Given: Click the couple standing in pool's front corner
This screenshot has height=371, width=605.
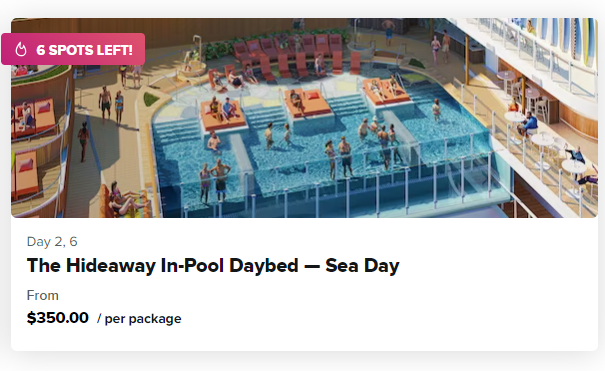Looking at the screenshot, I should point(215,181).
